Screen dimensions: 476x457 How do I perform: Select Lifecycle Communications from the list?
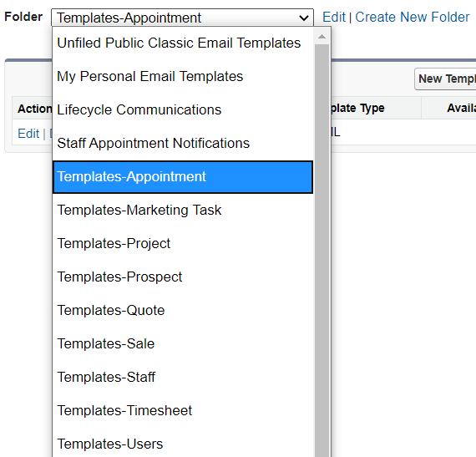pos(183,109)
